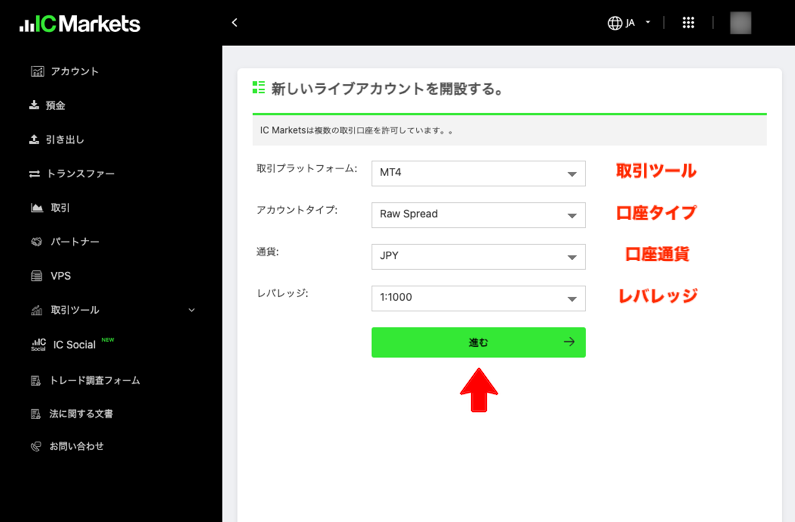This screenshot has width=795, height=522.
Task: Click the アカウントタイプ label
Action: coord(297,210)
